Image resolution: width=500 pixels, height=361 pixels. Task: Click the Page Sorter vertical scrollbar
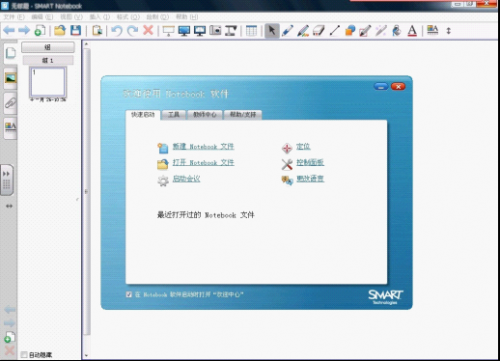[86, 191]
